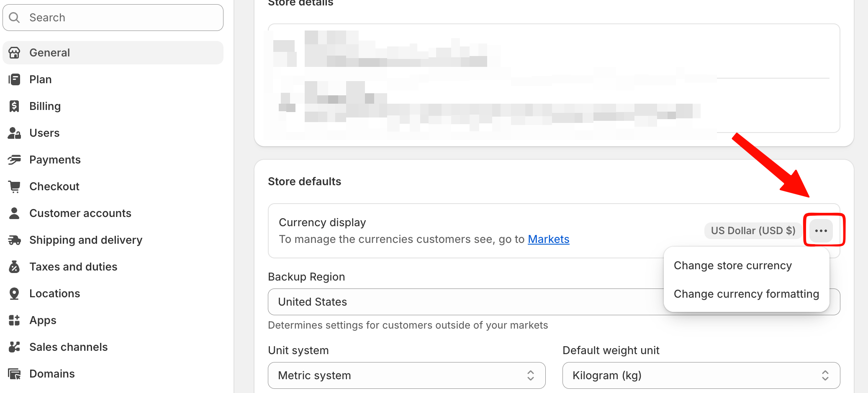Click the Payments hand icon
Image resolution: width=868 pixels, height=393 pixels.
click(14, 160)
